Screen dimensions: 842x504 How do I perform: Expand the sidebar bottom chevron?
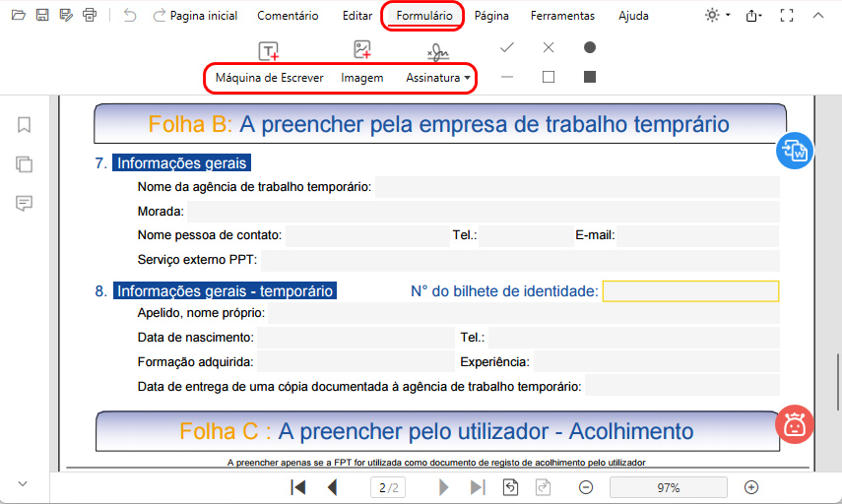tap(23, 483)
